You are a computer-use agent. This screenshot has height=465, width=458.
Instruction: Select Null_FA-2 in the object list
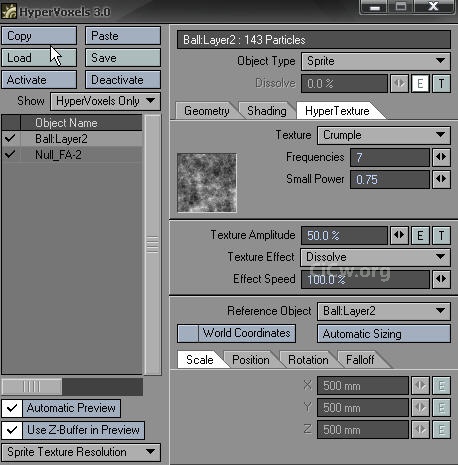click(x=72, y=154)
